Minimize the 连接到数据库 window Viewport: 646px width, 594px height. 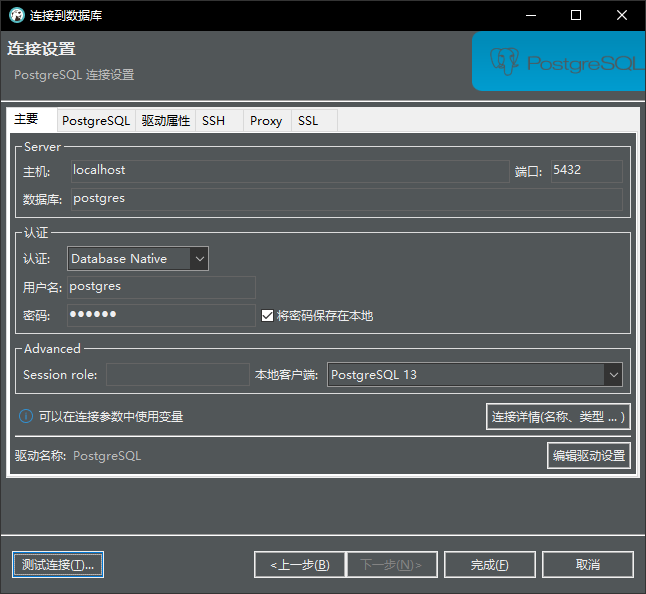point(531,15)
